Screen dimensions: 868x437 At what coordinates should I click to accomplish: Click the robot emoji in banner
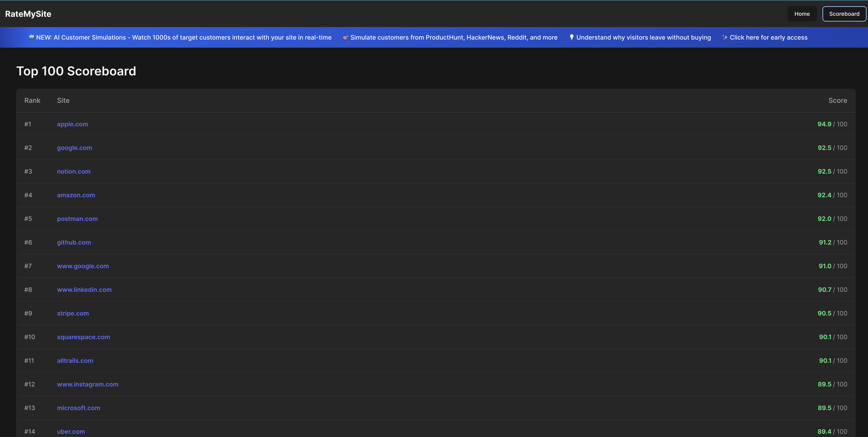[x=31, y=37]
